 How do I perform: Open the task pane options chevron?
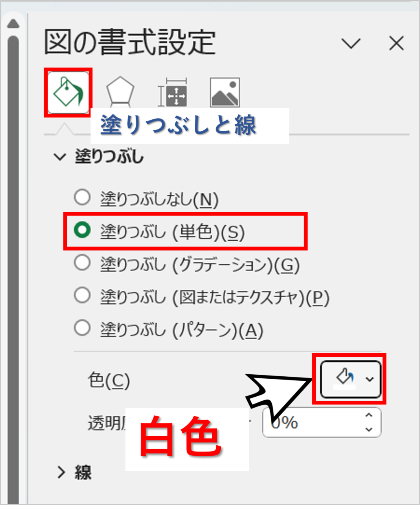351,43
